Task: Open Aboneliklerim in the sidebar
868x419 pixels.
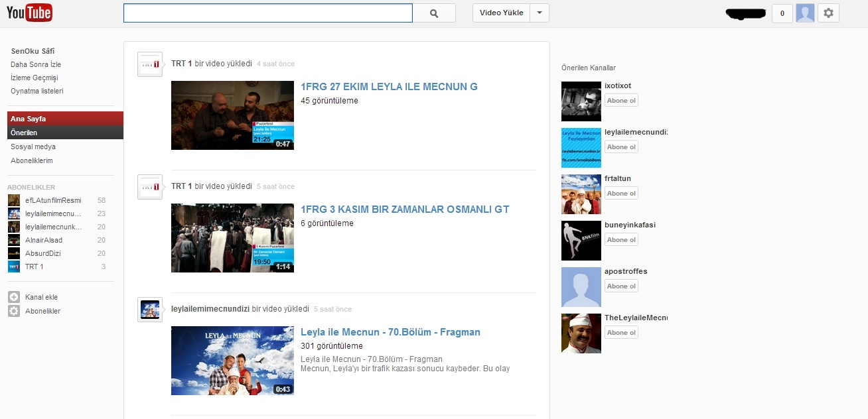Action: tap(32, 160)
